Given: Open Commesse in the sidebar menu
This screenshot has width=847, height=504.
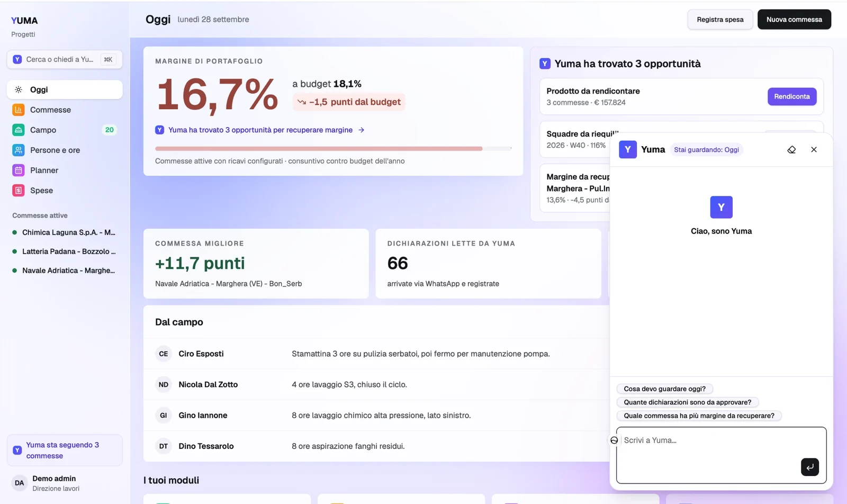Looking at the screenshot, I should (x=65, y=110).
